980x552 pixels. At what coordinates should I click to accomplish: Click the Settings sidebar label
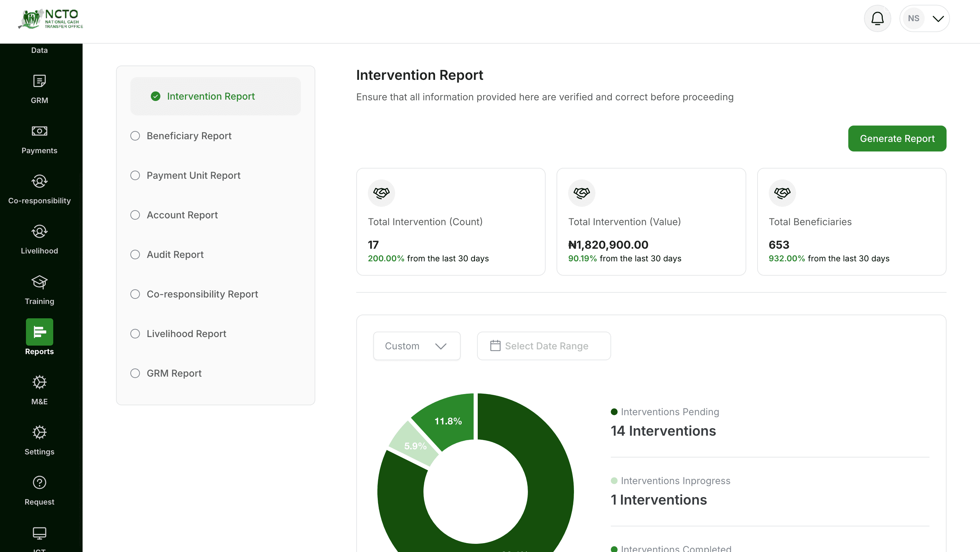[x=39, y=452]
